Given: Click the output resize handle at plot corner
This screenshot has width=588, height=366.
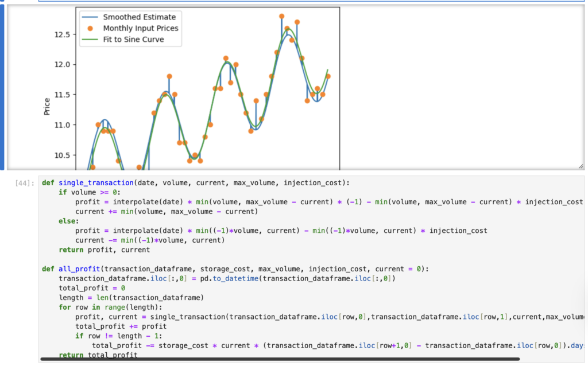Looking at the screenshot, I should 581,166.
